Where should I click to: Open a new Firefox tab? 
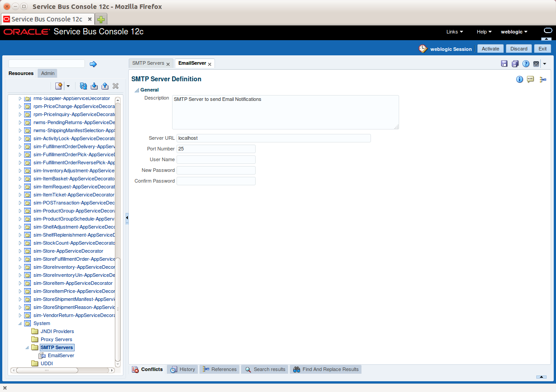[x=101, y=19]
